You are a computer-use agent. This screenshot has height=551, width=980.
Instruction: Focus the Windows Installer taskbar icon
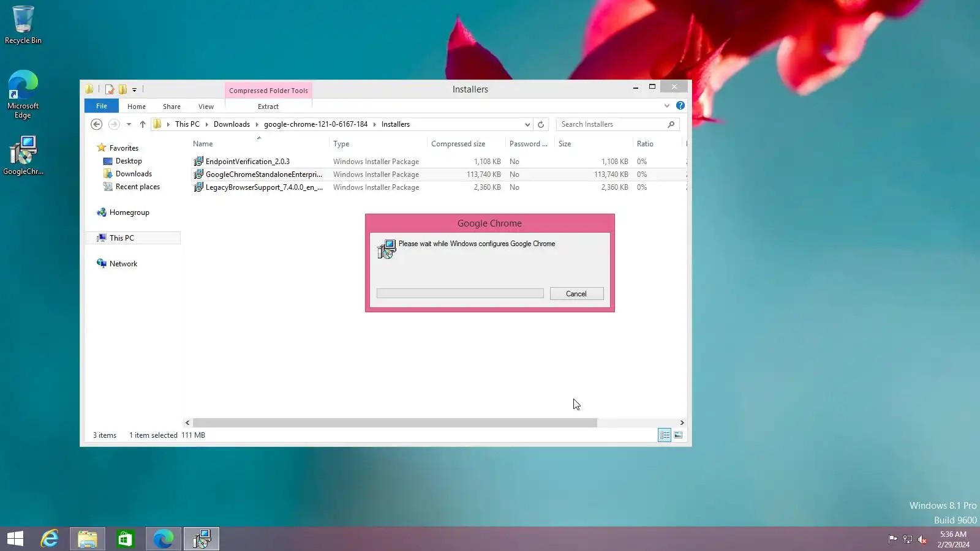[202, 539]
